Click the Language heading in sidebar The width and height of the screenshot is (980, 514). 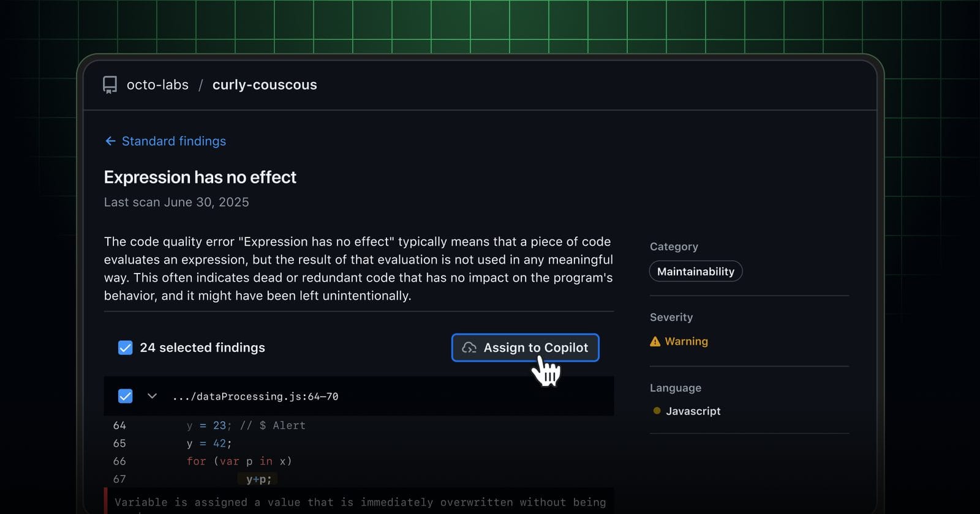(x=676, y=388)
